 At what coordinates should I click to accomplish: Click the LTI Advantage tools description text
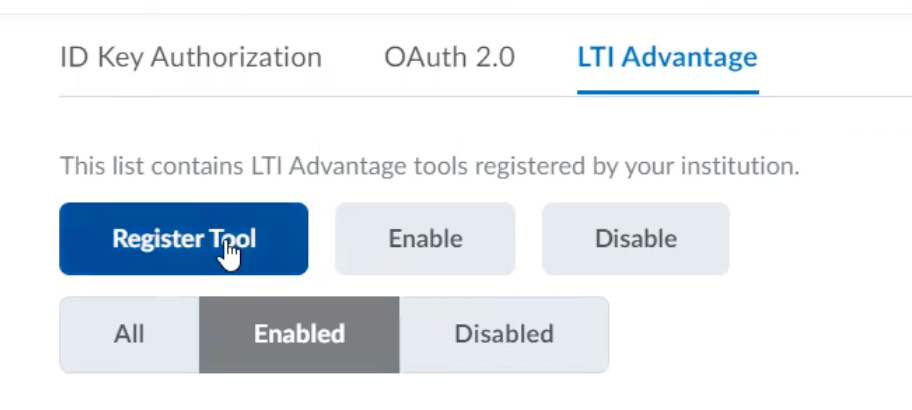[x=430, y=166]
